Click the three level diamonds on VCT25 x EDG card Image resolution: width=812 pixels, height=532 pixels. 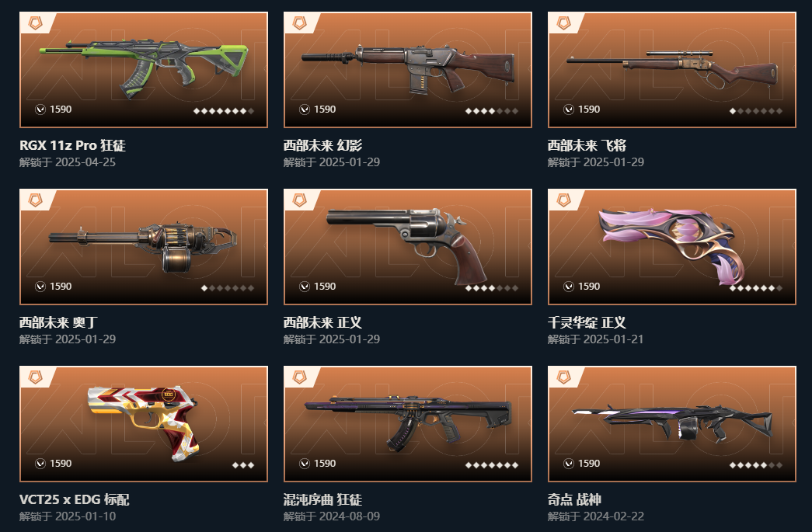pos(243,465)
